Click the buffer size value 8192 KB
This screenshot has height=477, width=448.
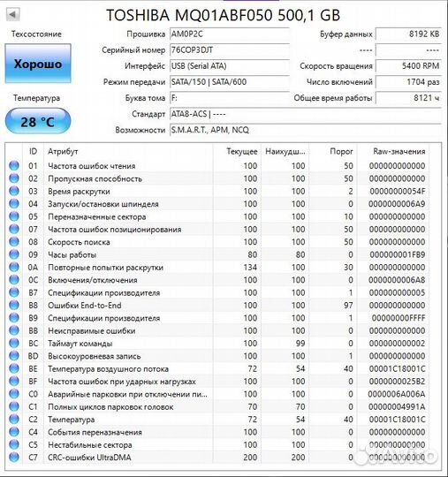408,34
